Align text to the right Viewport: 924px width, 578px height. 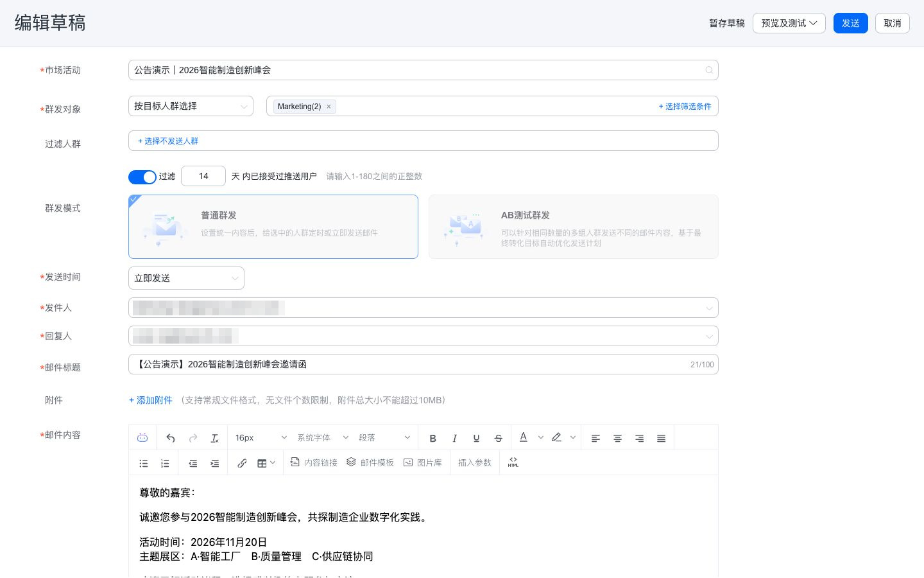(639, 438)
